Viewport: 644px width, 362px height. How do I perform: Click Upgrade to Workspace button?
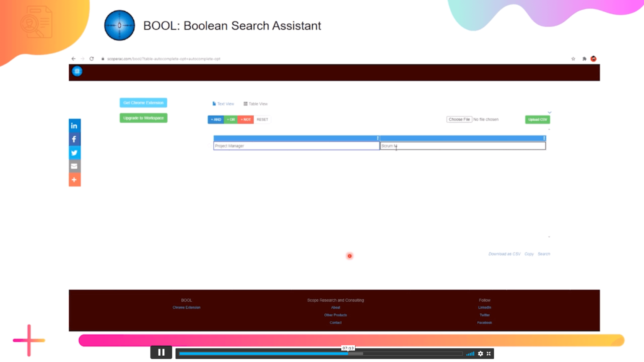[x=143, y=118]
